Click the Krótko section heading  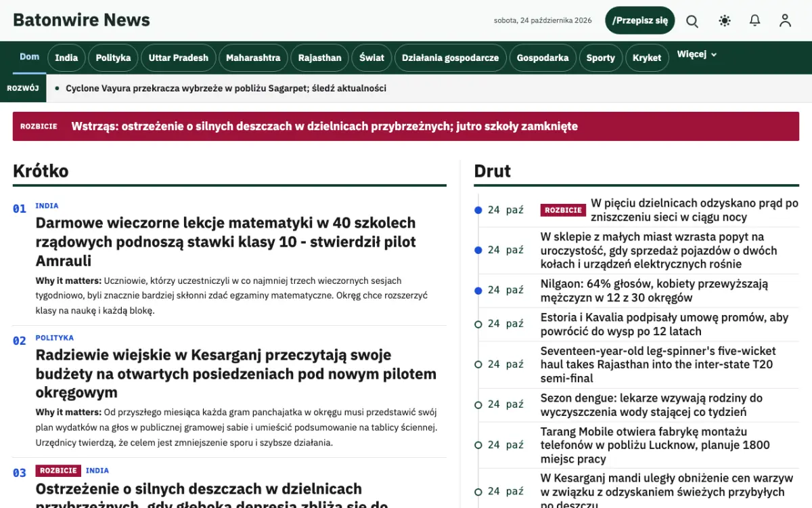tap(41, 171)
